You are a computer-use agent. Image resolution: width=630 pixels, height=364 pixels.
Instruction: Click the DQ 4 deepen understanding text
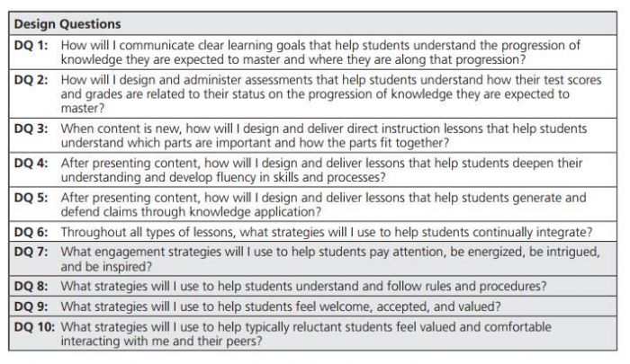click(321, 170)
